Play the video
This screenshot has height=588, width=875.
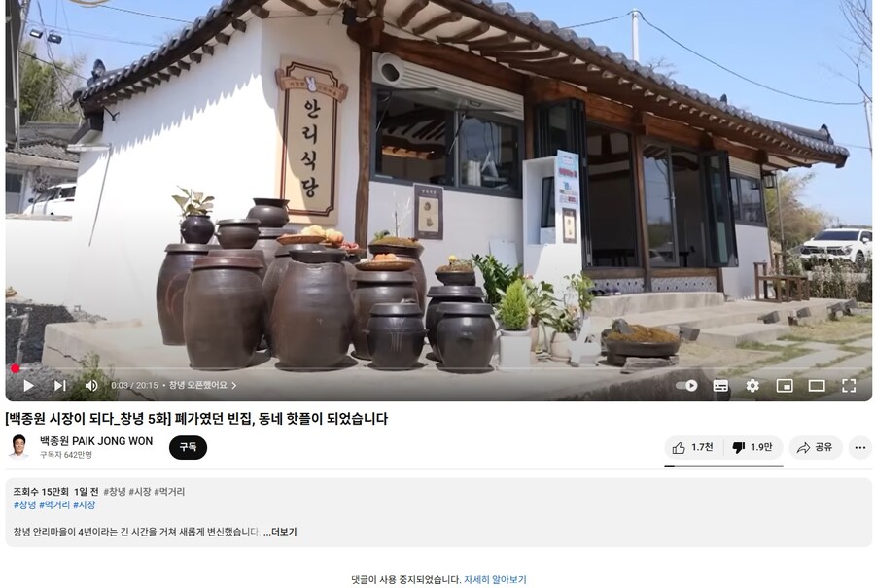click(28, 386)
